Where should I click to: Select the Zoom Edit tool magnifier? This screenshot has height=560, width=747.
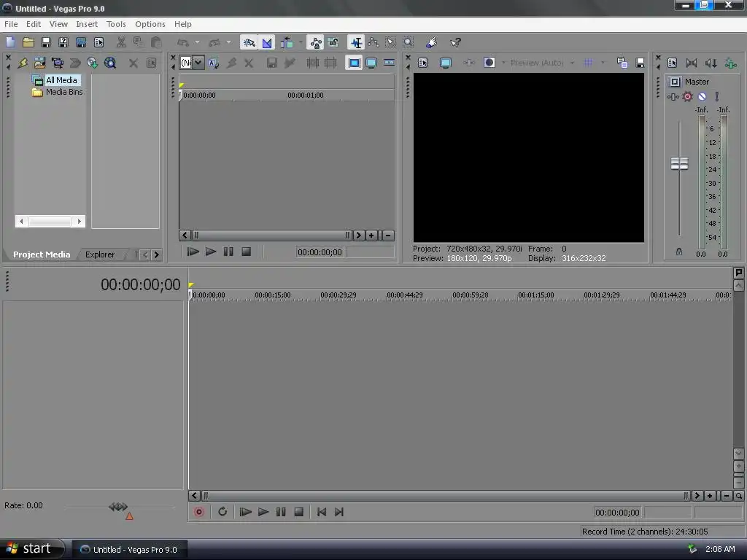pos(409,42)
